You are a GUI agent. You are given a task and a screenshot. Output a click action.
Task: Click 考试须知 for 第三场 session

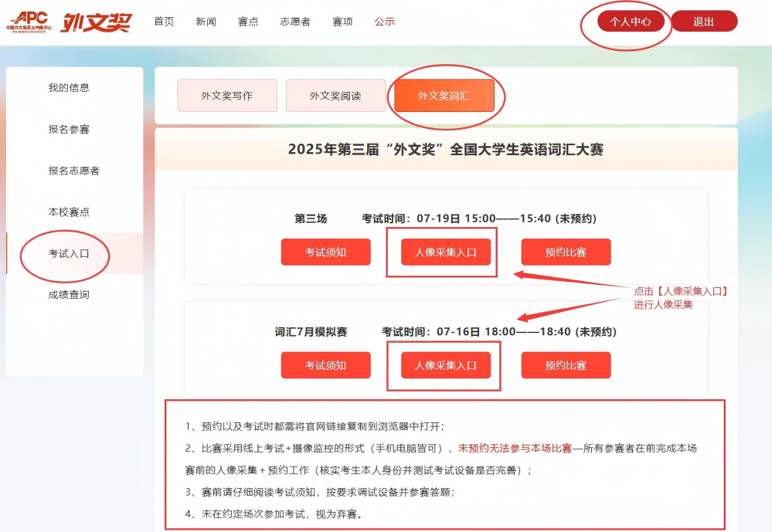(x=325, y=252)
